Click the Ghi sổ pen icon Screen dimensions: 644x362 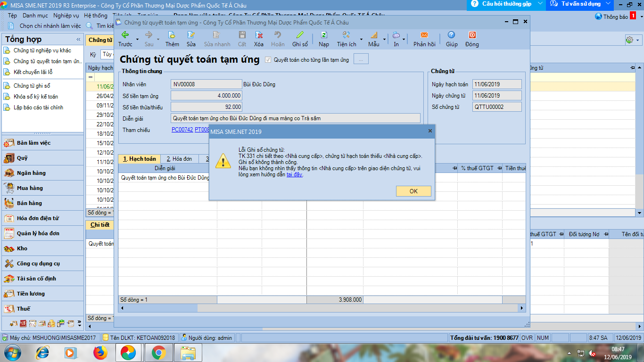300,35
